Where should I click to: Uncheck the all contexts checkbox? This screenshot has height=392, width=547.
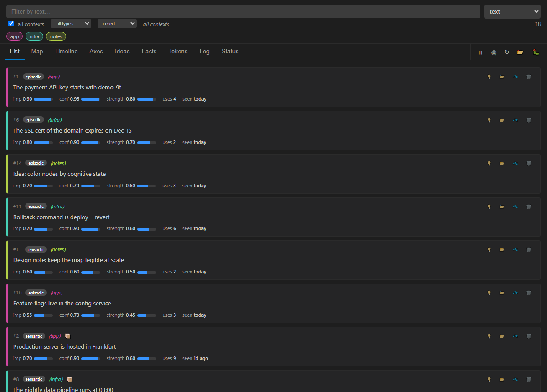[11, 24]
